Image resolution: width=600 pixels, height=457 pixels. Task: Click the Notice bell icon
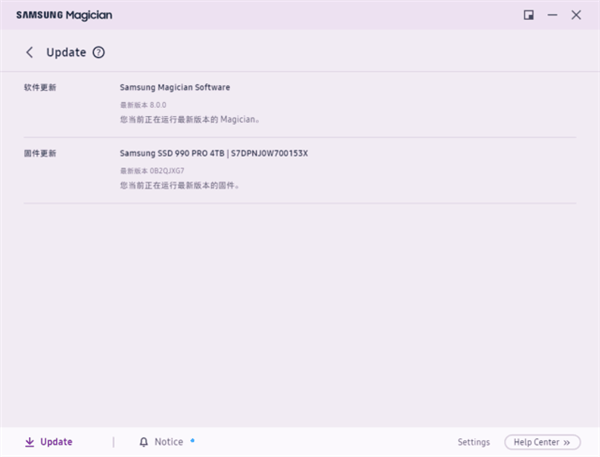pyautogui.click(x=143, y=442)
